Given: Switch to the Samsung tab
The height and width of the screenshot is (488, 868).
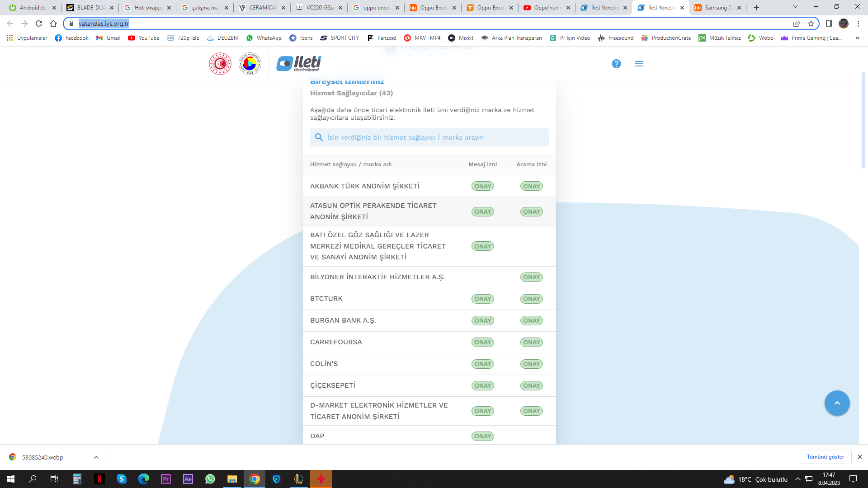Looking at the screenshot, I should click(x=717, y=8).
